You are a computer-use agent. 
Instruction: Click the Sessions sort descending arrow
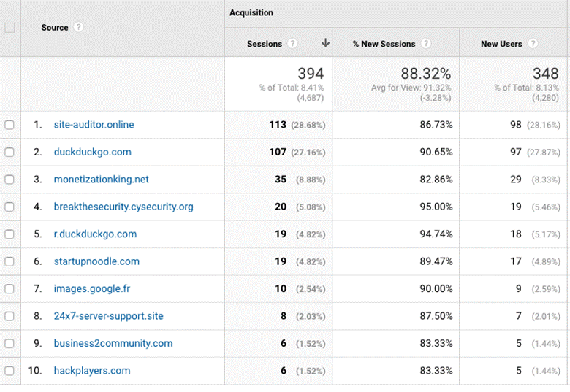point(325,44)
